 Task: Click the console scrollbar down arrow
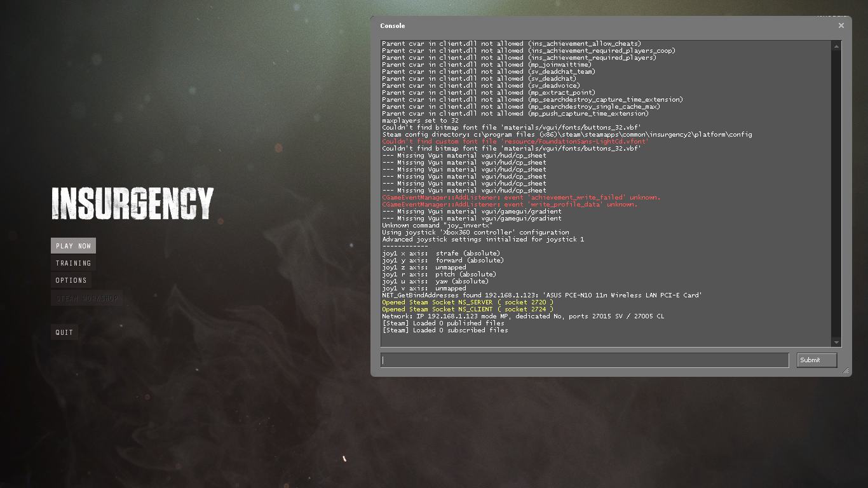837,342
